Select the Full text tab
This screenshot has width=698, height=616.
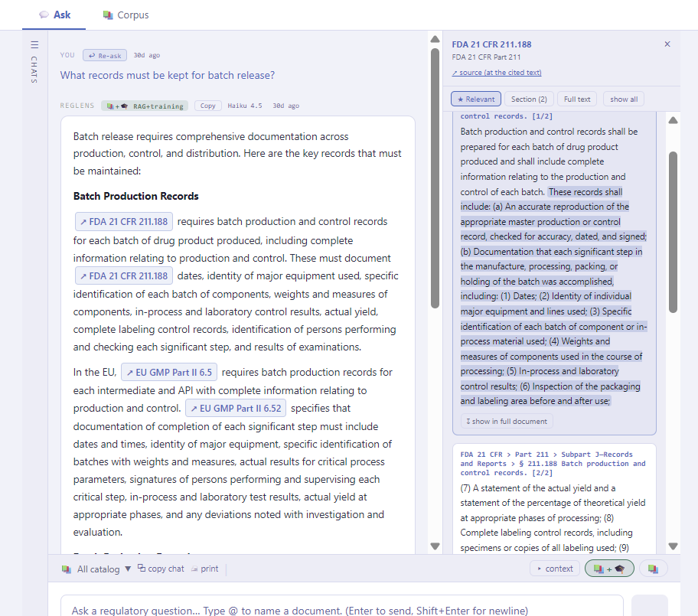(577, 99)
